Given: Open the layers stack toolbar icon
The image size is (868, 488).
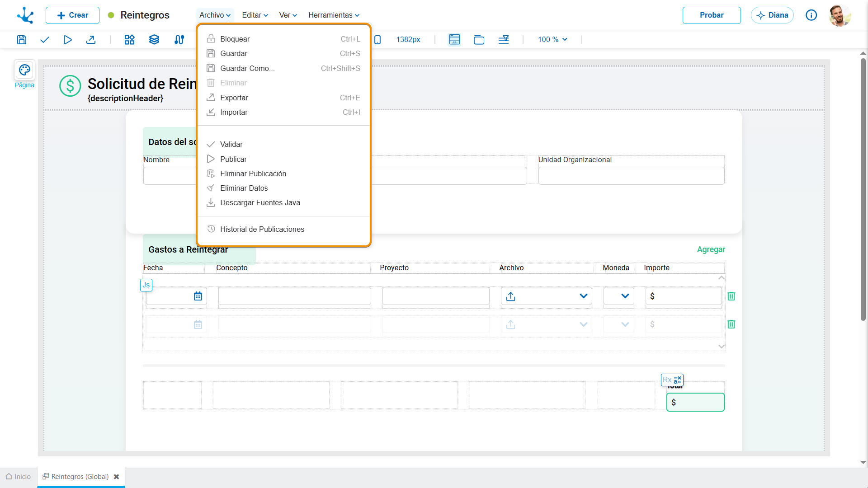Looking at the screenshot, I should coord(154,40).
